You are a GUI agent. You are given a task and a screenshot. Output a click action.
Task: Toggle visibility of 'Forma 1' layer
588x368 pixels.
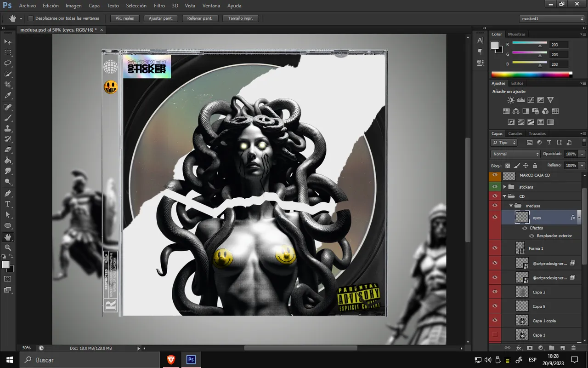495,248
